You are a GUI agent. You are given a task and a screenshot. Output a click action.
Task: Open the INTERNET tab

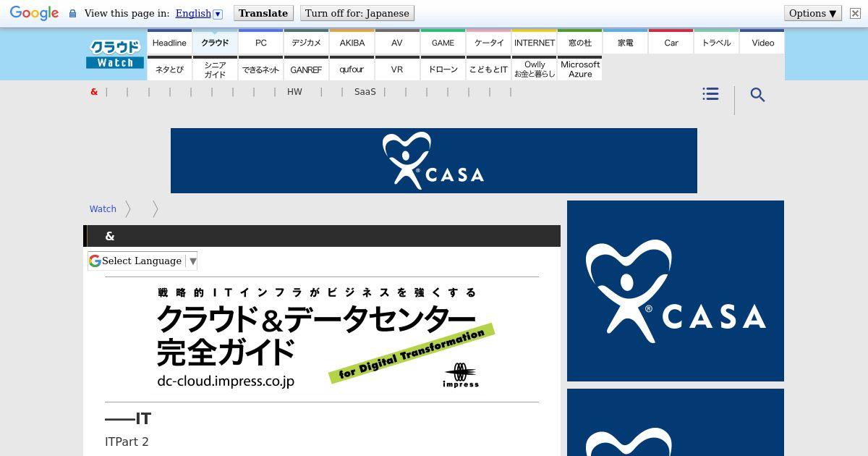(535, 43)
